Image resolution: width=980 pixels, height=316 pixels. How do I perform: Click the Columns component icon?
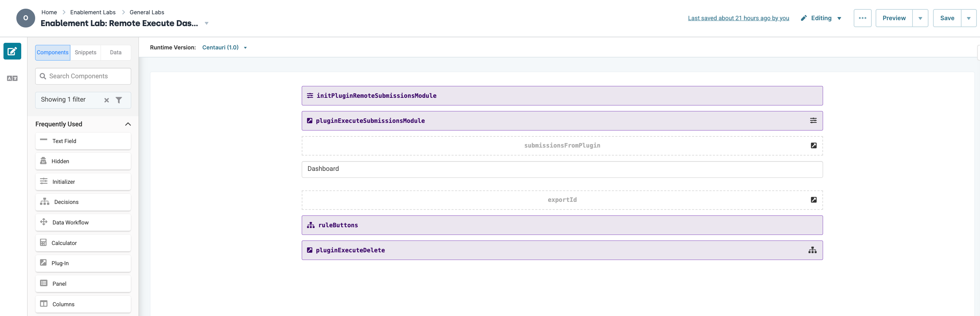44,304
